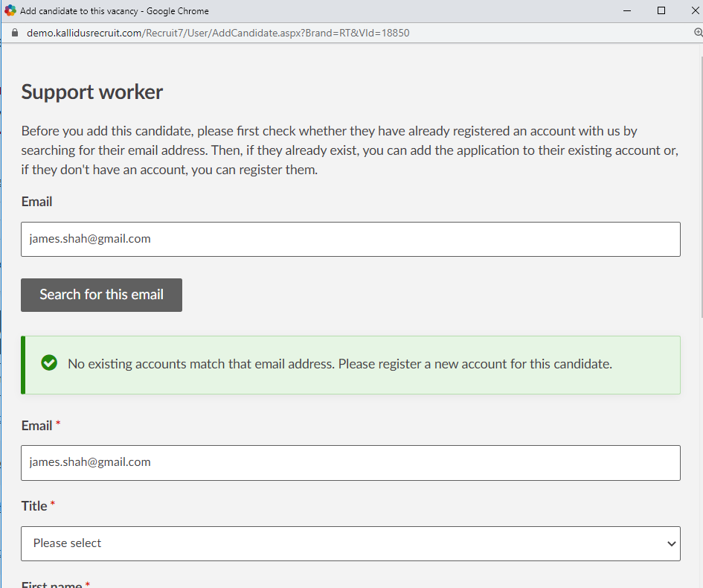Click the required Email label with asterisk
This screenshot has height=588, width=703.
tap(37, 425)
